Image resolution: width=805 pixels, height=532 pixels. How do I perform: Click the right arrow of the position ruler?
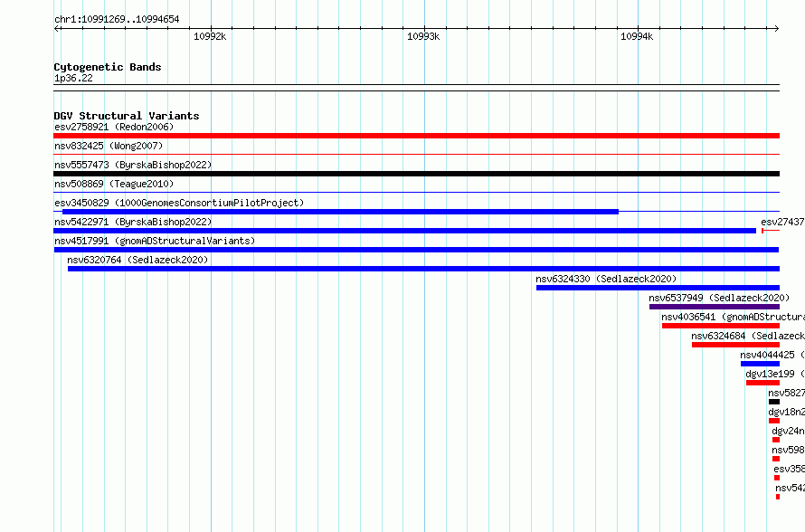tap(777, 29)
